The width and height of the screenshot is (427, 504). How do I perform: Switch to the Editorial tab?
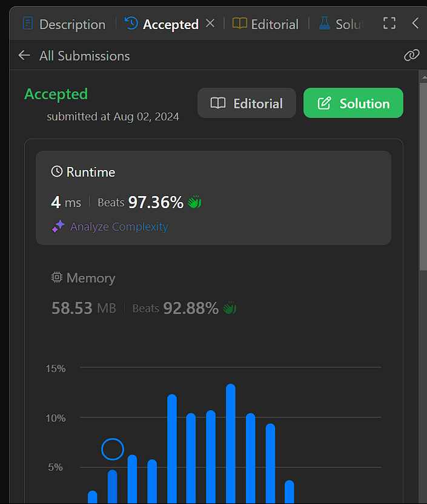point(266,24)
